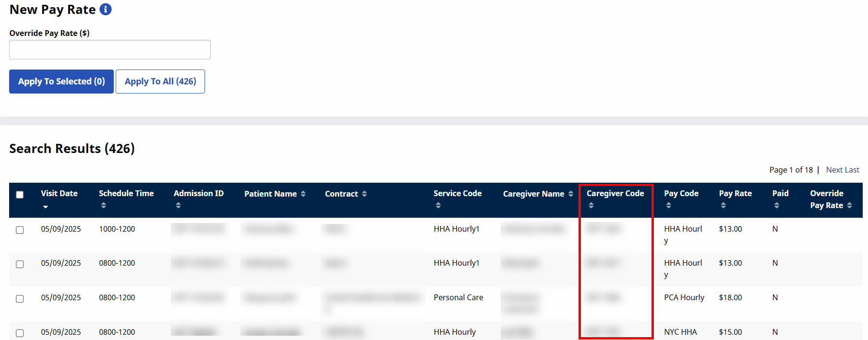Sort by Caregiver Name arrows
Screen dimensions: 868x340
(570, 194)
